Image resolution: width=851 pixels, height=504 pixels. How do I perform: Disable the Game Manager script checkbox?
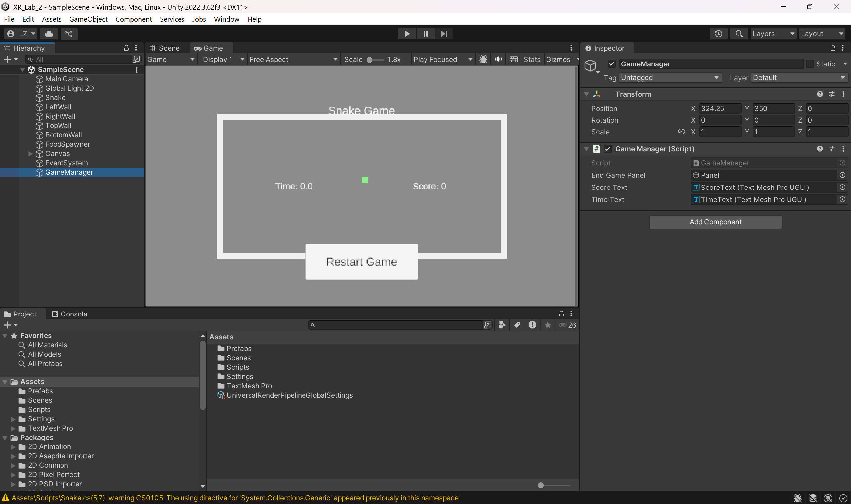coord(608,149)
